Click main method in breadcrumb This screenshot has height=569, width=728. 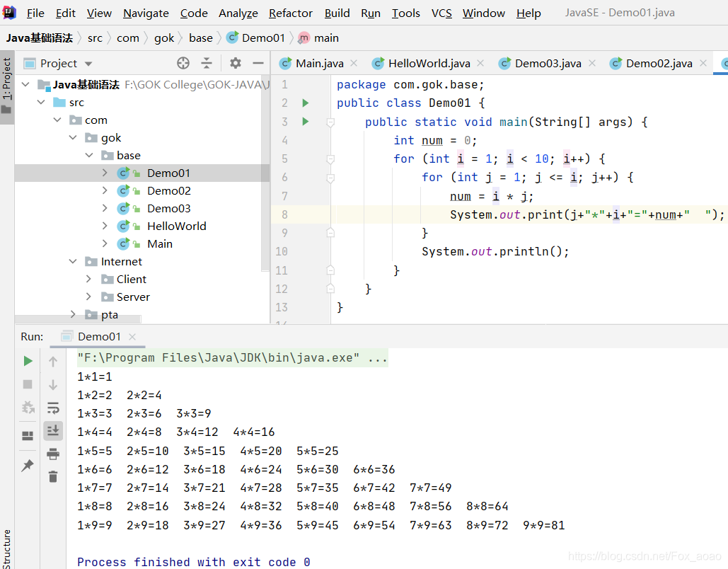click(x=318, y=38)
